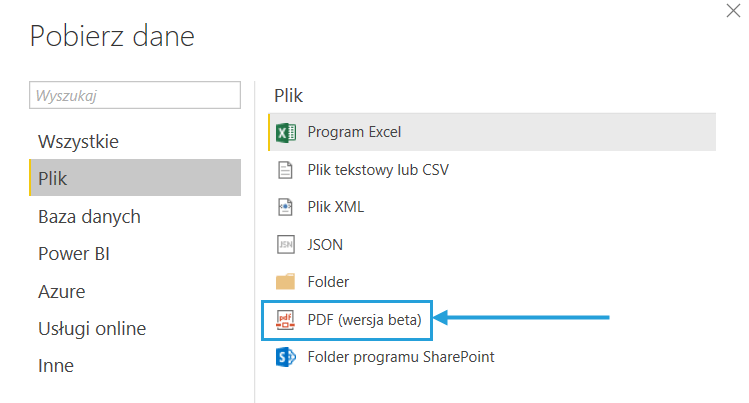The image size is (749, 403).
Task: Choose Plik tekstowy lub CSV connector
Action: [x=378, y=170]
